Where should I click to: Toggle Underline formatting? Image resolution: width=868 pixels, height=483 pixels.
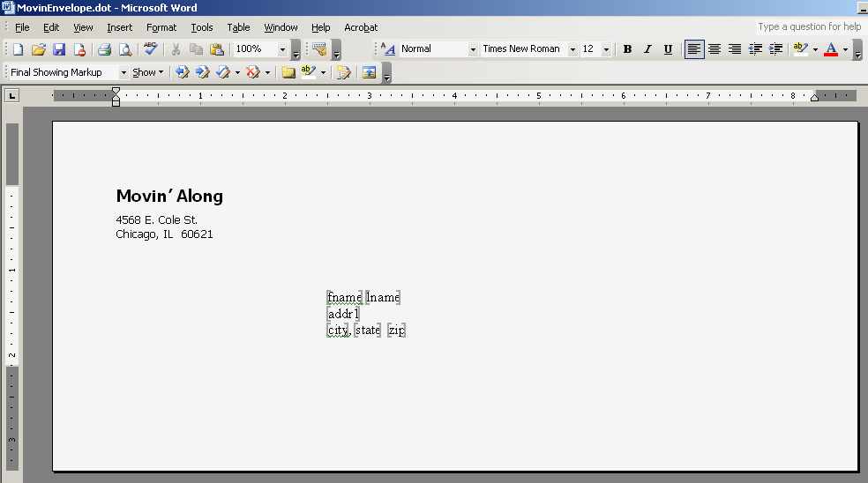pyautogui.click(x=668, y=49)
